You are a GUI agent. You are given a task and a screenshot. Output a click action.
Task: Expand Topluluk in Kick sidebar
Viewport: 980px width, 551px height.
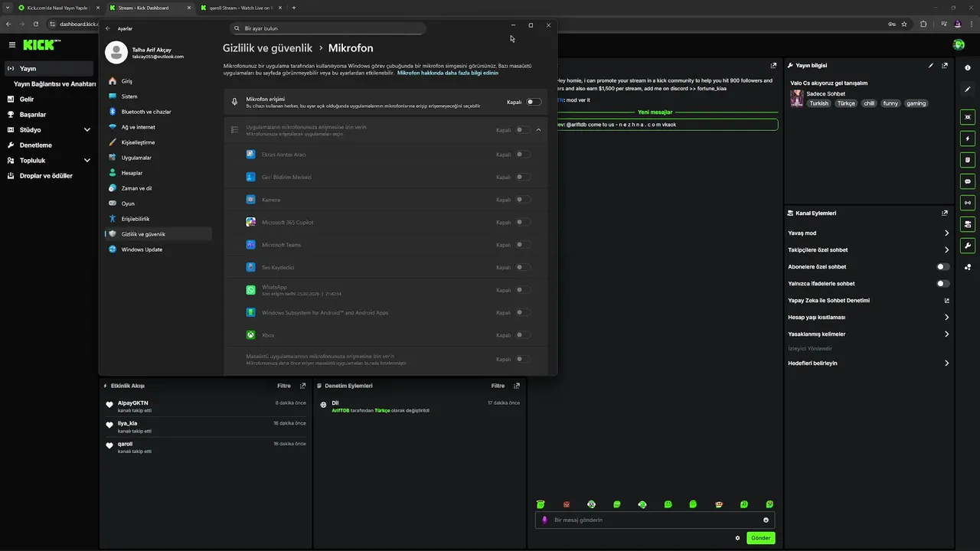87,161
